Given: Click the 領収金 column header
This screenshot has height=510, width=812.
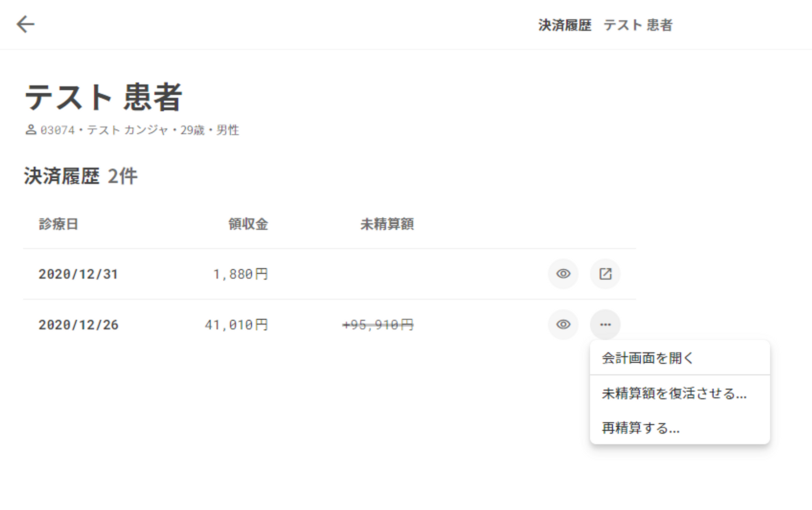Looking at the screenshot, I should pyautogui.click(x=248, y=224).
